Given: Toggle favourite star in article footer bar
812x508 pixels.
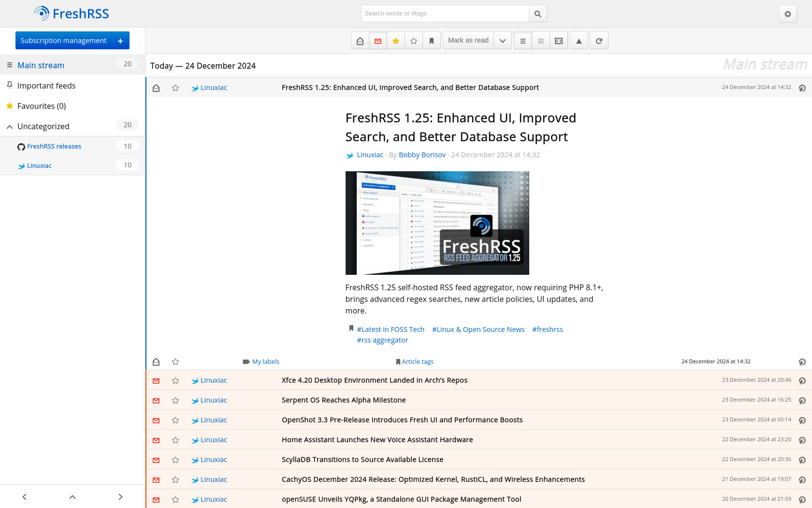Looking at the screenshot, I should click(x=175, y=362).
